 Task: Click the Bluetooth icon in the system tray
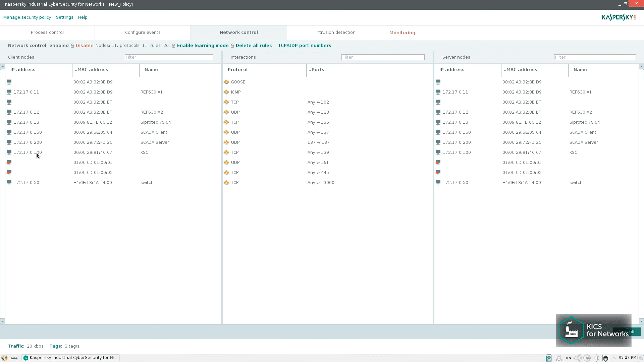tap(596, 358)
